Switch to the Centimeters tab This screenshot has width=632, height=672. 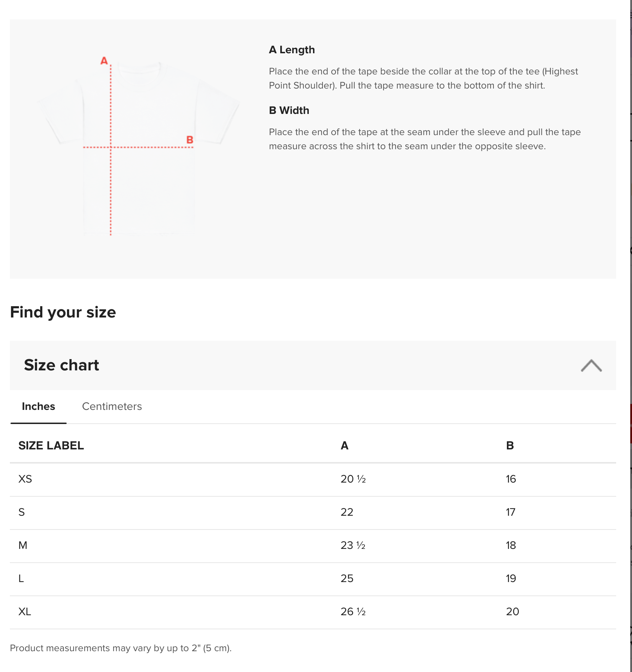point(112,406)
